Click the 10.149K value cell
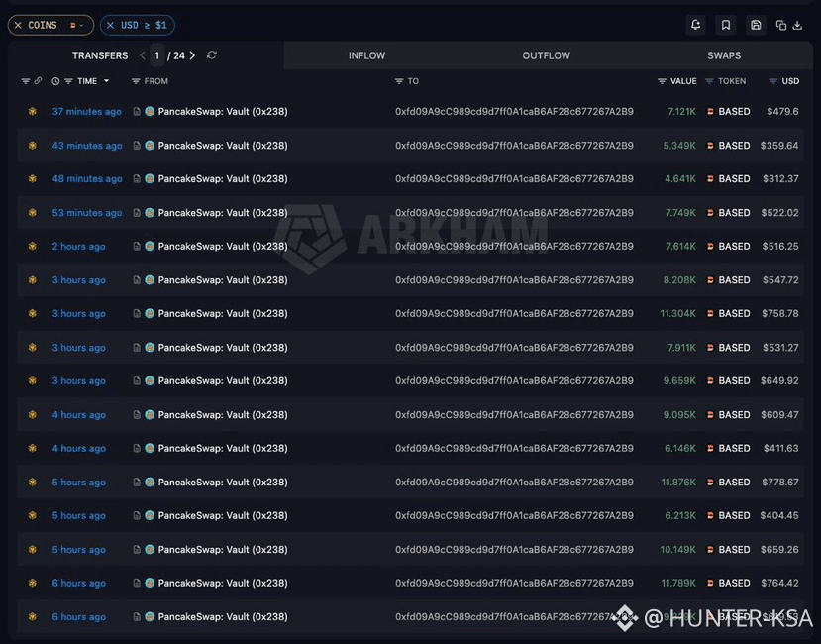 click(678, 549)
